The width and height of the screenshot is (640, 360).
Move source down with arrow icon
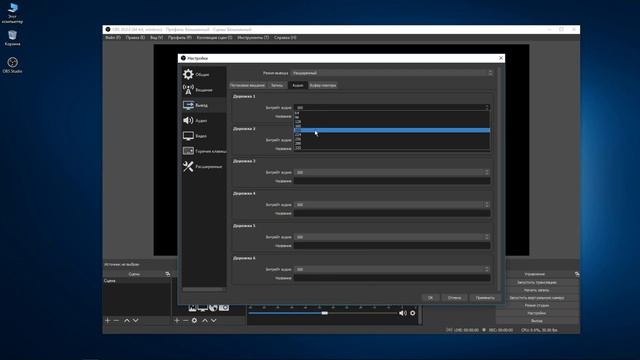[x=213, y=320]
